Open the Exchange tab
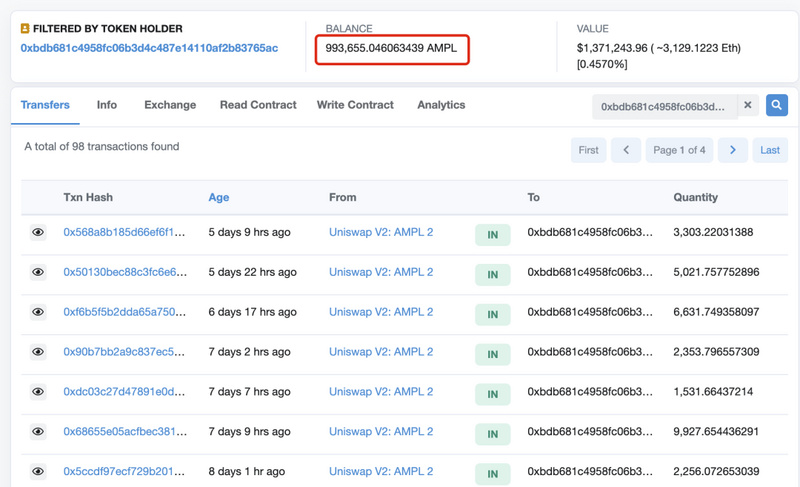The width and height of the screenshot is (800, 487). pyautogui.click(x=170, y=105)
